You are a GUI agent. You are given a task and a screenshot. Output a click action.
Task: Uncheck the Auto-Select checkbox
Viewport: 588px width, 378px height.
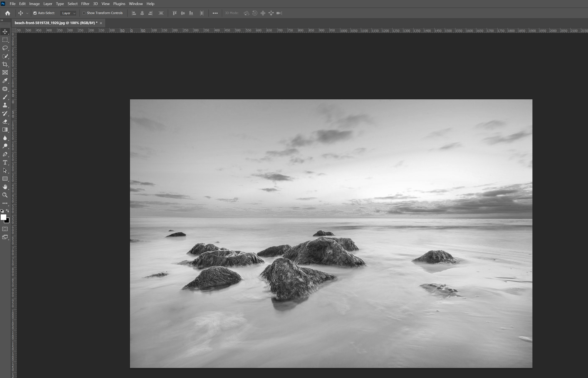point(35,13)
